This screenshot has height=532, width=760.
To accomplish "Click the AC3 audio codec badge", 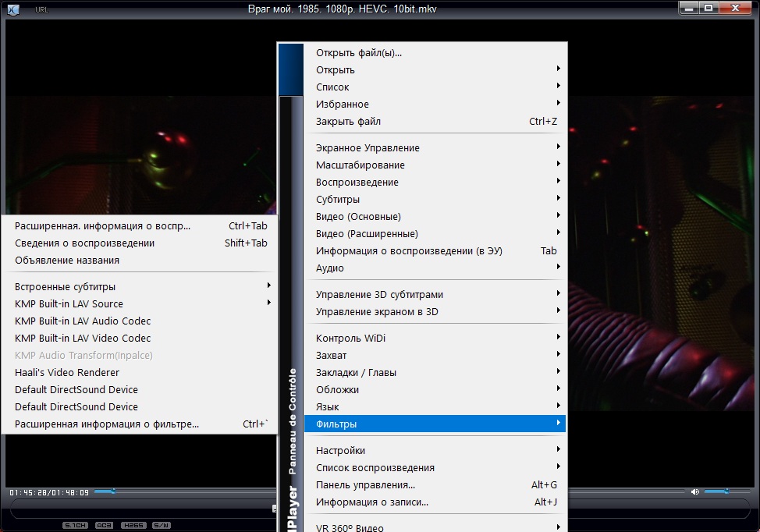I will (x=104, y=525).
